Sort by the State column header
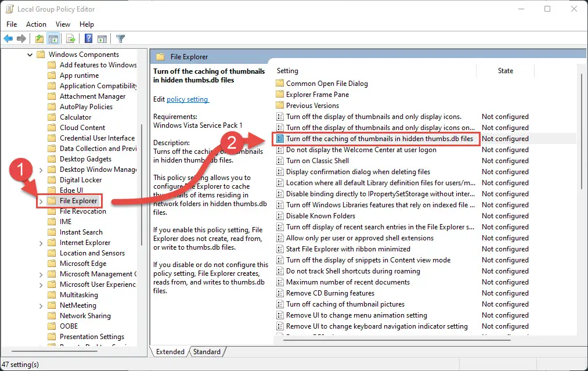 pyautogui.click(x=505, y=70)
